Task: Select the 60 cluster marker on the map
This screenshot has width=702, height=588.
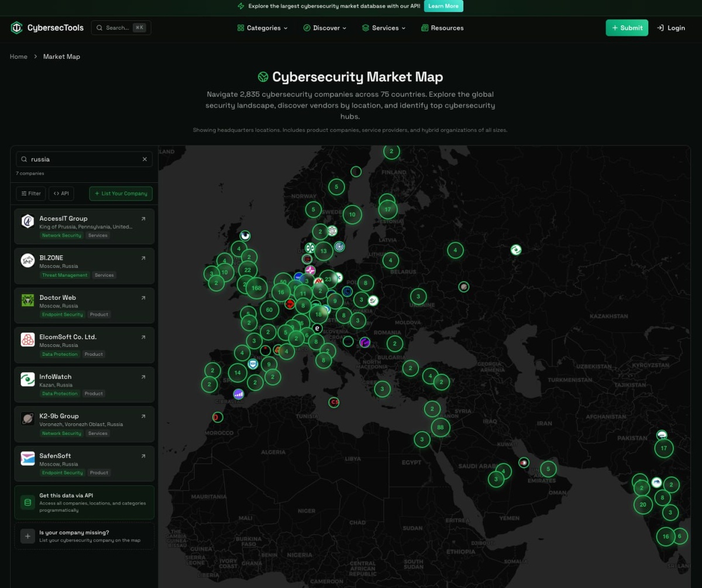Action: pos(269,310)
